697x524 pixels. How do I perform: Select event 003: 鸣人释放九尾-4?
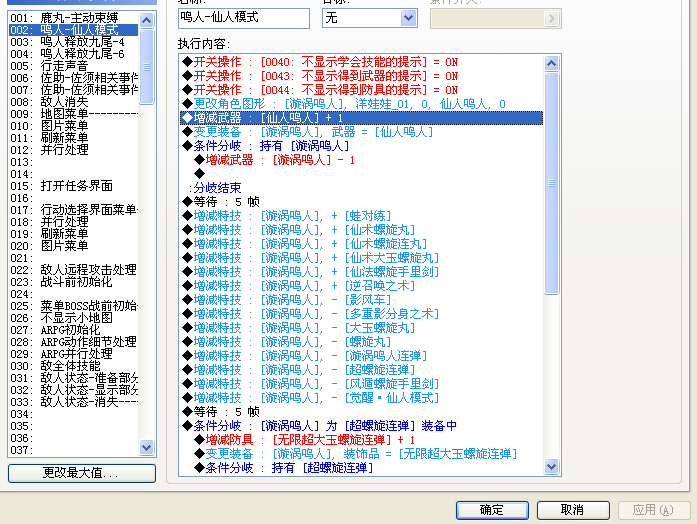click(73, 42)
